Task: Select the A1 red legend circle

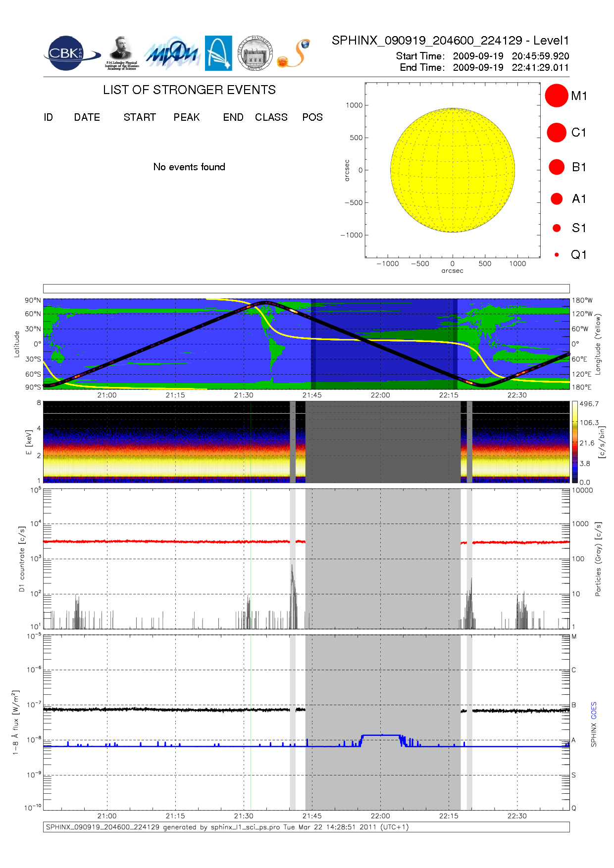Action: coord(556,199)
